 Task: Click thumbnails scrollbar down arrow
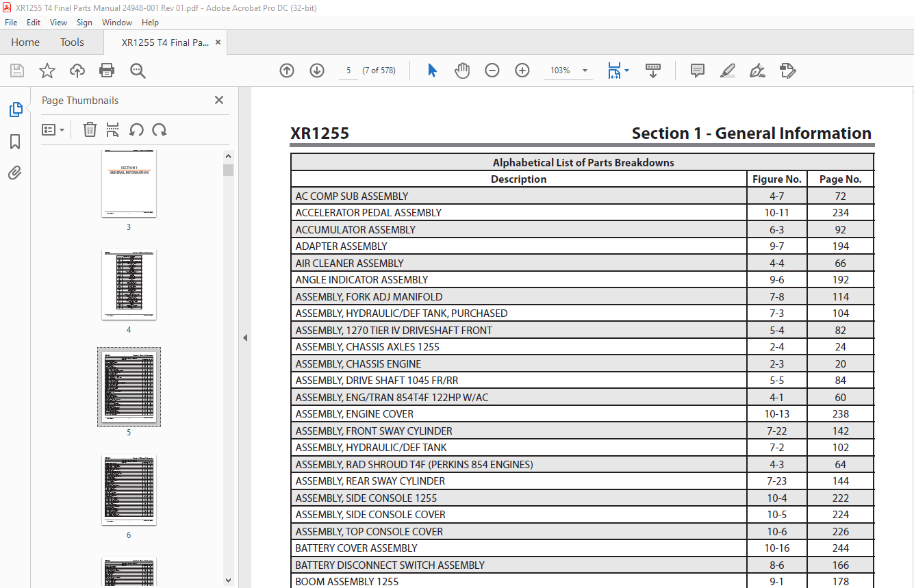pyautogui.click(x=228, y=580)
